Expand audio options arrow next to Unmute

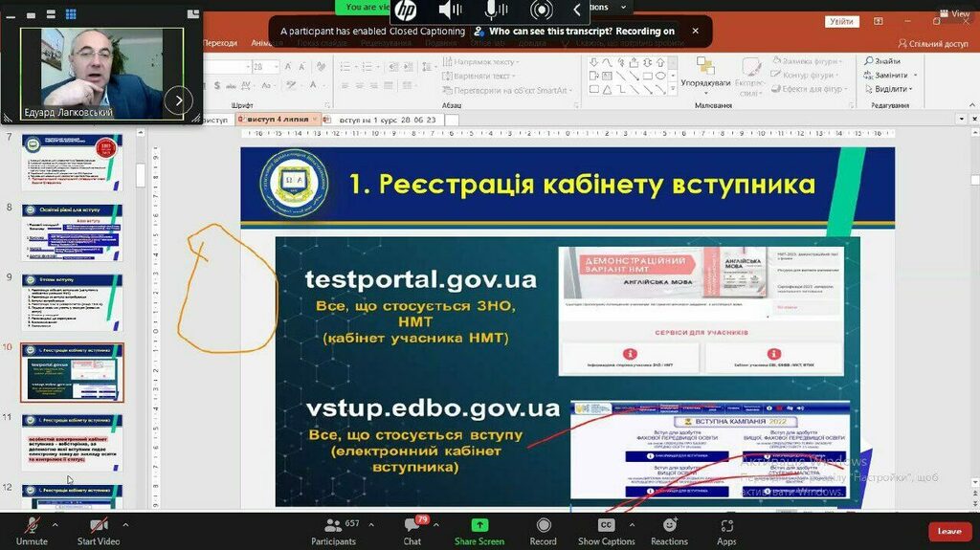pos(55,524)
